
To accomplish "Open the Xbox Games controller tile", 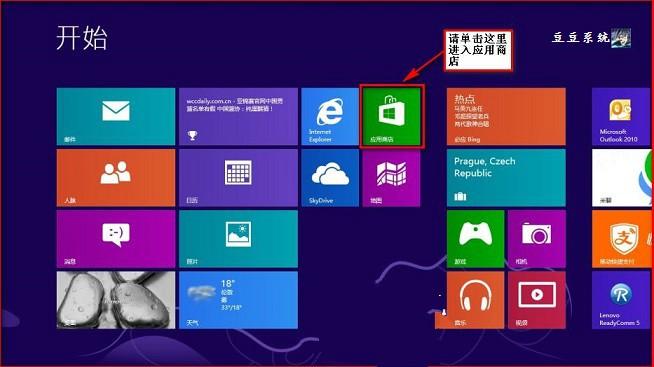I will click(475, 239).
